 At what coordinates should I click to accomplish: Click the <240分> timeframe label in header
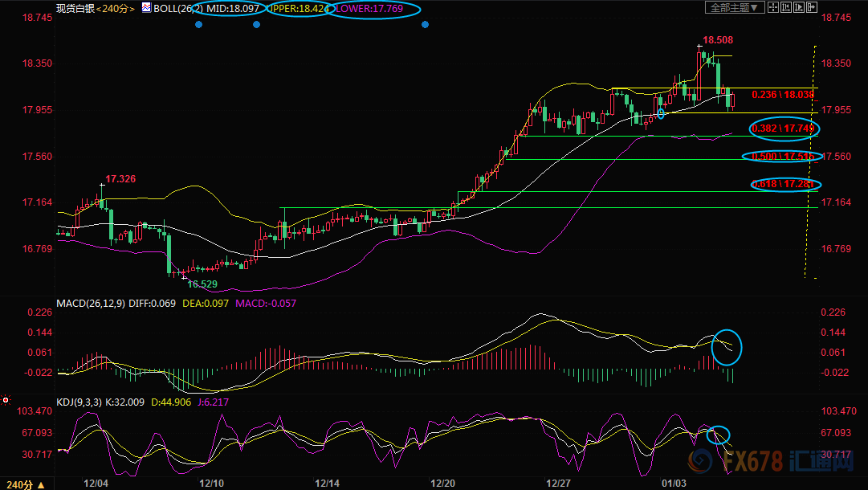[115, 8]
